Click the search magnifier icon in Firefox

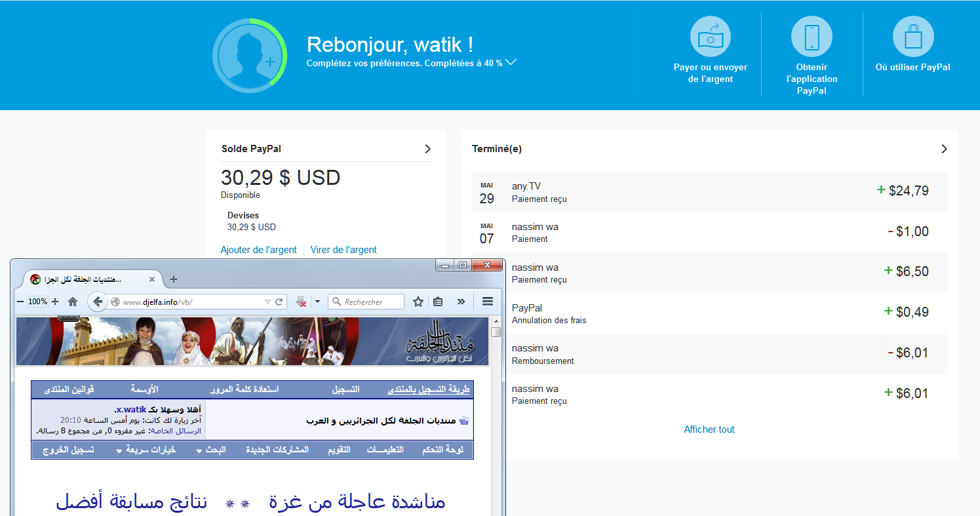[337, 302]
